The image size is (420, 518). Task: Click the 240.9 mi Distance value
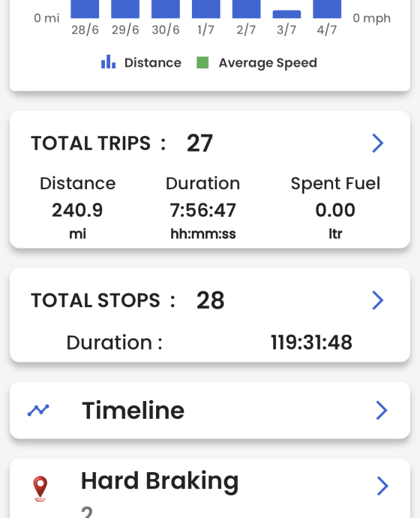(x=77, y=210)
